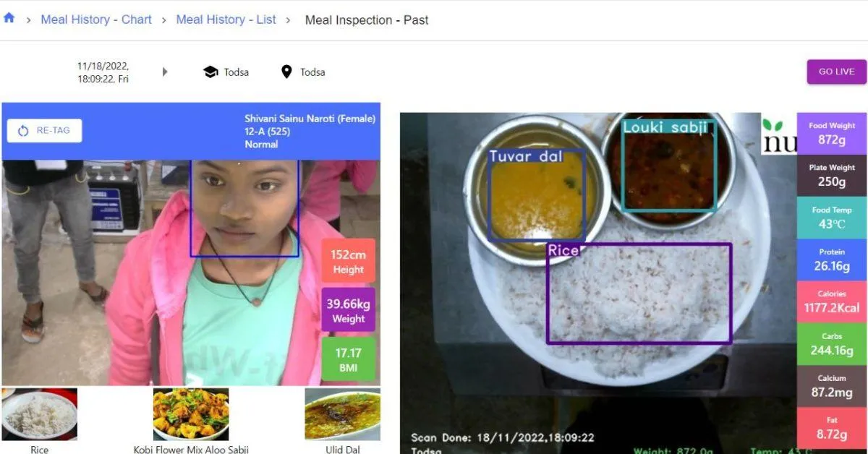Go to Meal History - List breadcrumb
The width and height of the screenshot is (868, 454).
pyautogui.click(x=226, y=20)
